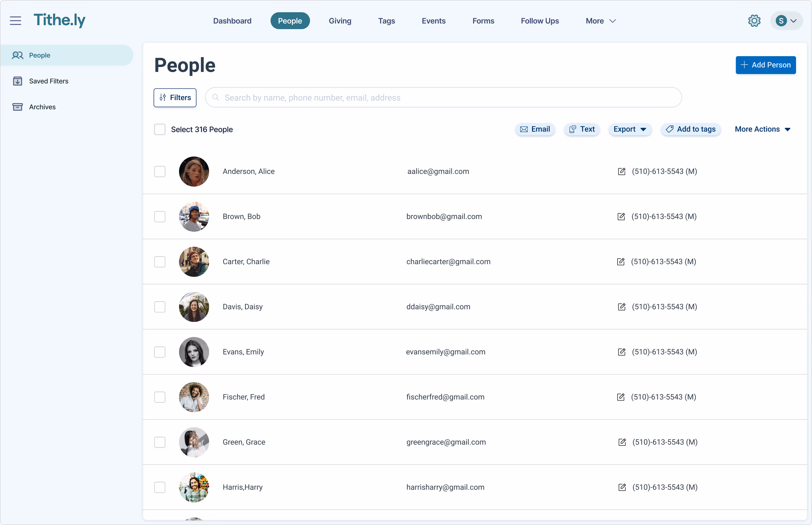Switch to the Giving tab
The height and width of the screenshot is (525, 812).
tap(340, 20)
